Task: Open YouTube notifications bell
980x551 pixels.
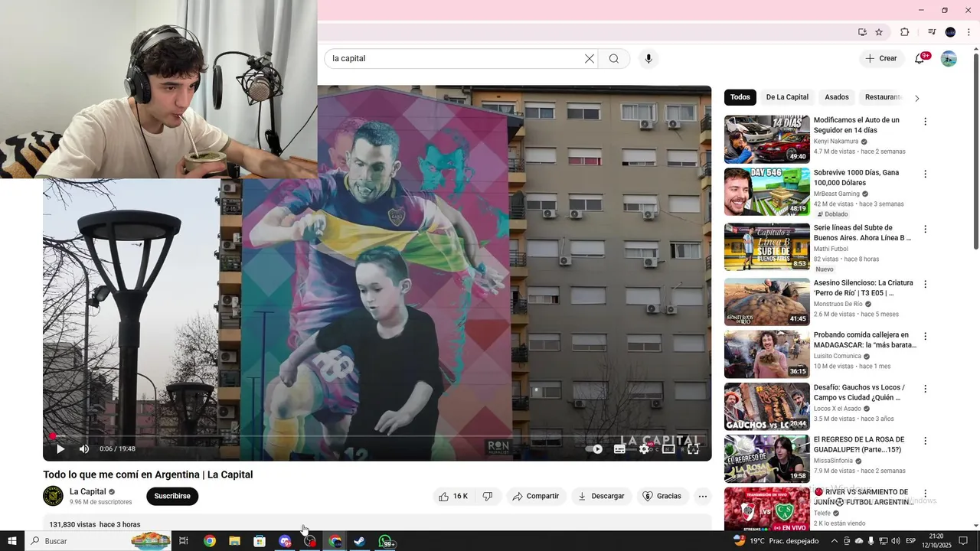Action: (920, 58)
